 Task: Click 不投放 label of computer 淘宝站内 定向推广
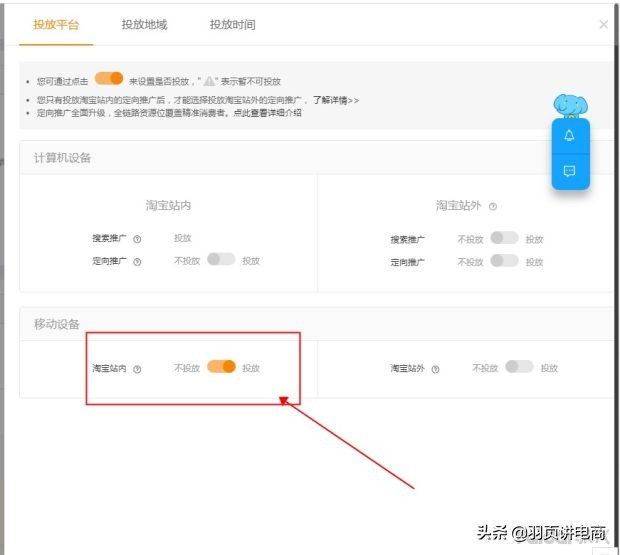pos(187,261)
